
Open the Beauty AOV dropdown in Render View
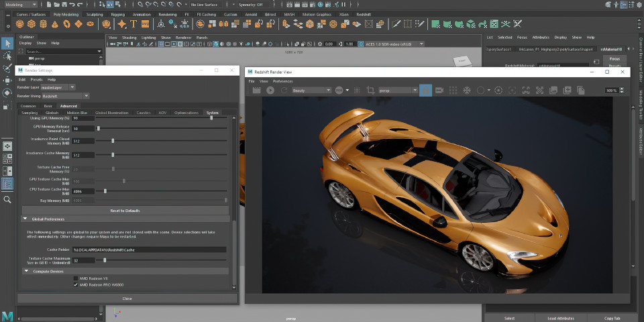[x=311, y=91]
